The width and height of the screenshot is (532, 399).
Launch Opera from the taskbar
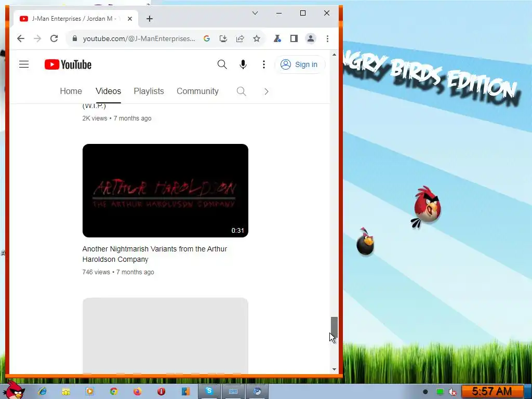coord(161,391)
